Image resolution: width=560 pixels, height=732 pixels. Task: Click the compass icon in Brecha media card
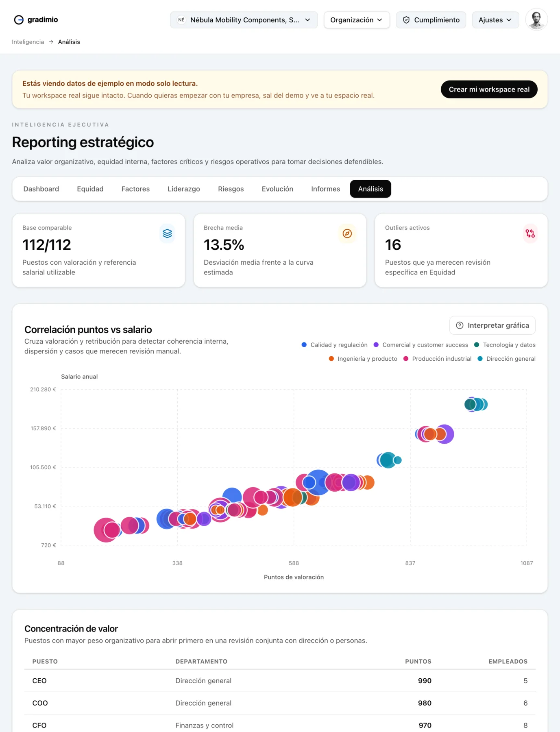(x=347, y=233)
